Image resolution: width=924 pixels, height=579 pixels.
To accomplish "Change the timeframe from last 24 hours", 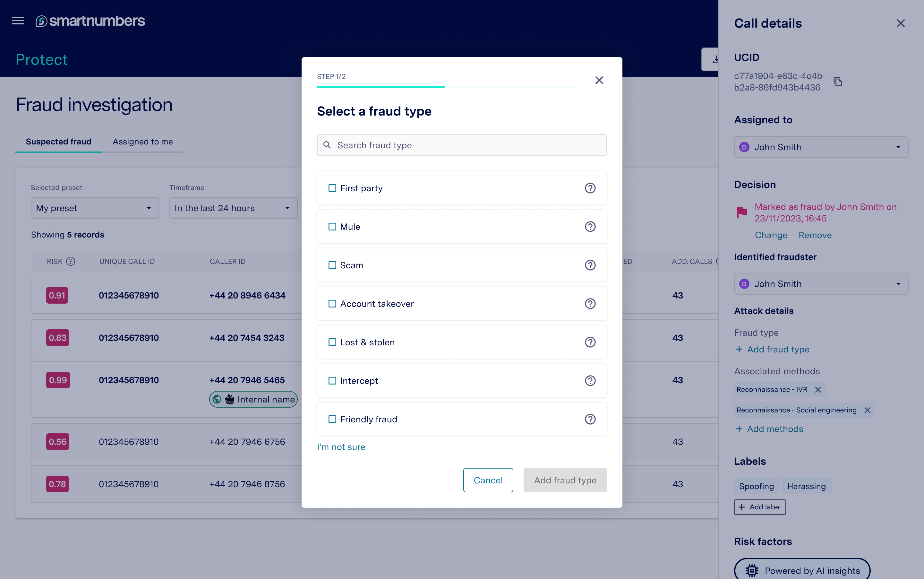I will [x=233, y=208].
